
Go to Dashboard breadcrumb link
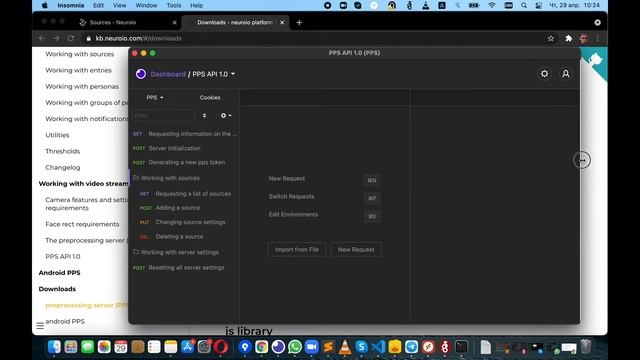point(168,74)
